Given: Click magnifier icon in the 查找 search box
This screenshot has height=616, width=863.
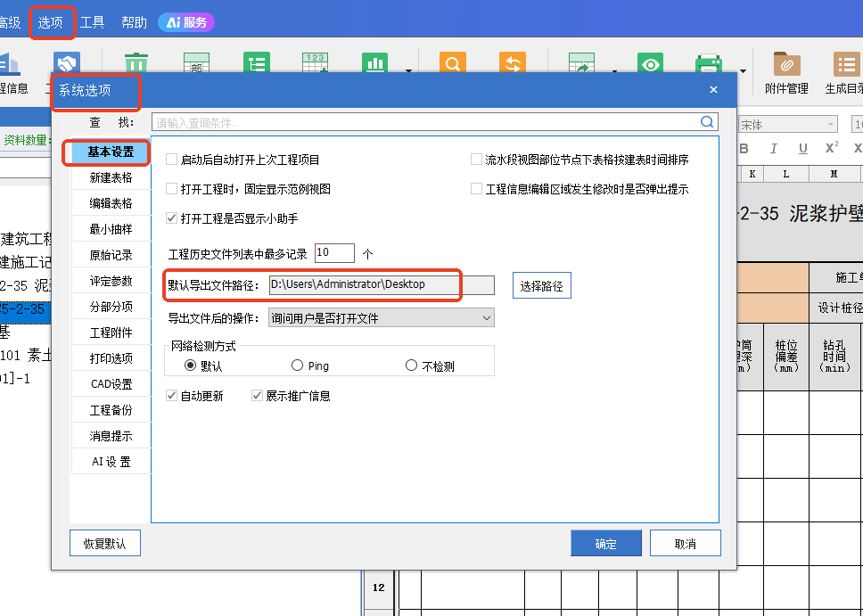Looking at the screenshot, I should tap(707, 121).
